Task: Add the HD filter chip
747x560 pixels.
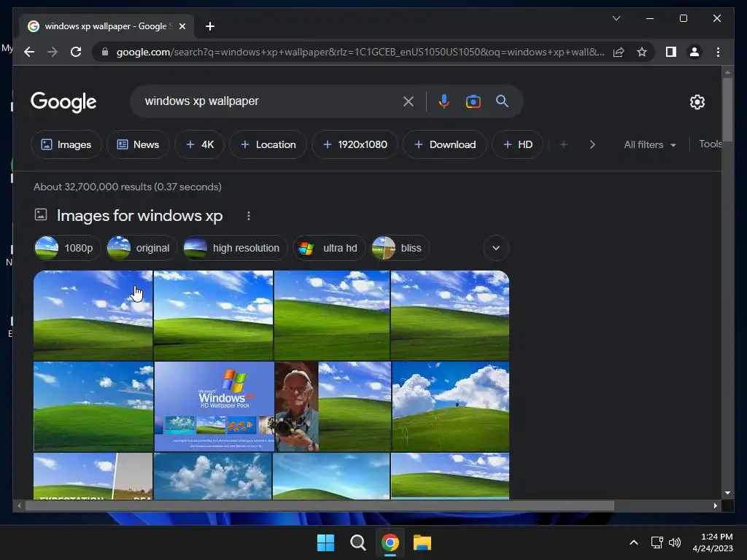Action: pyautogui.click(x=517, y=144)
